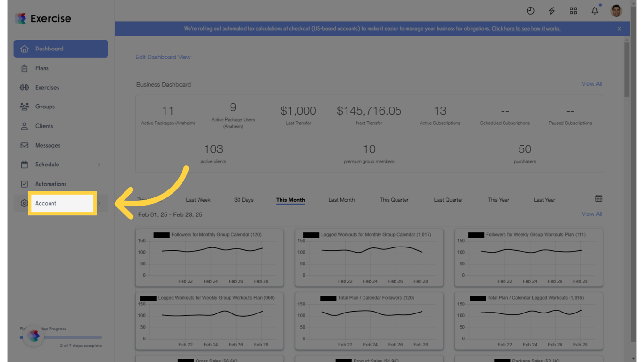Image resolution: width=644 pixels, height=362 pixels.
Task: Open Clients in the sidebar
Action: 61,126
